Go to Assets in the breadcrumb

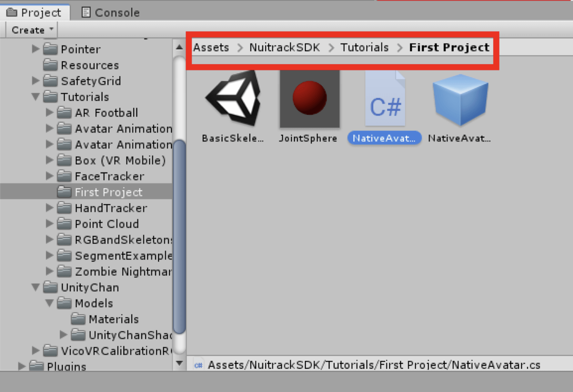click(x=211, y=47)
